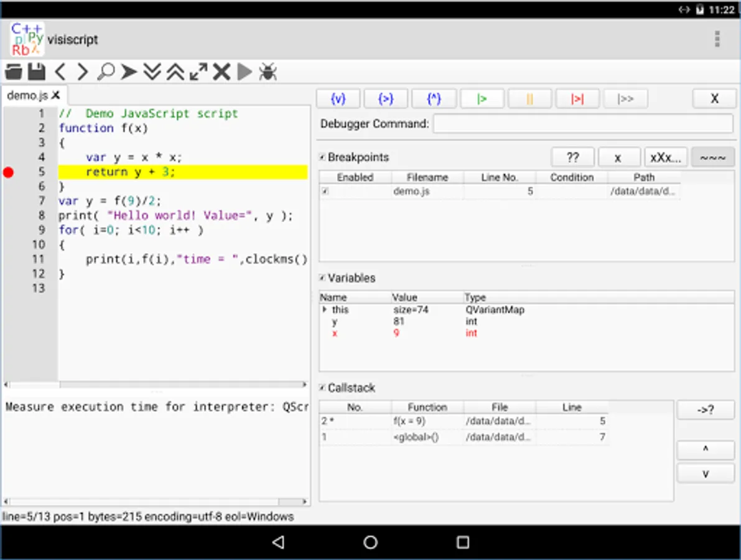Select the demo.js tab

27,95
